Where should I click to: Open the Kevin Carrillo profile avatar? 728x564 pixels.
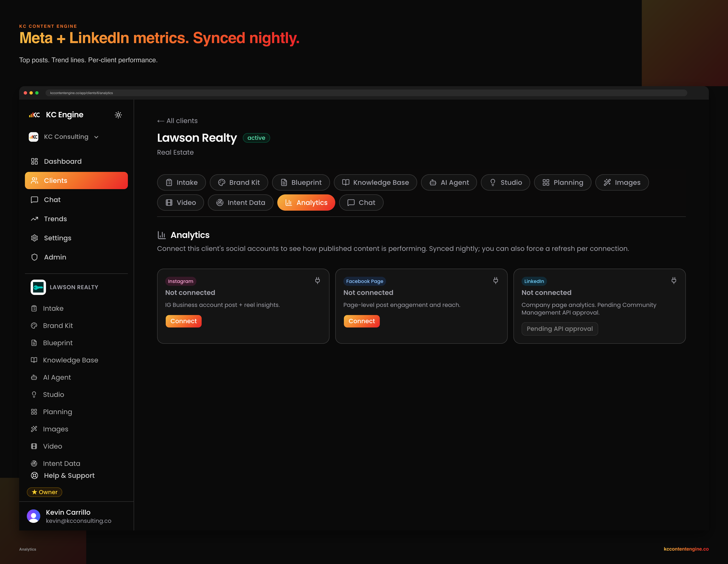(x=33, y=516)
